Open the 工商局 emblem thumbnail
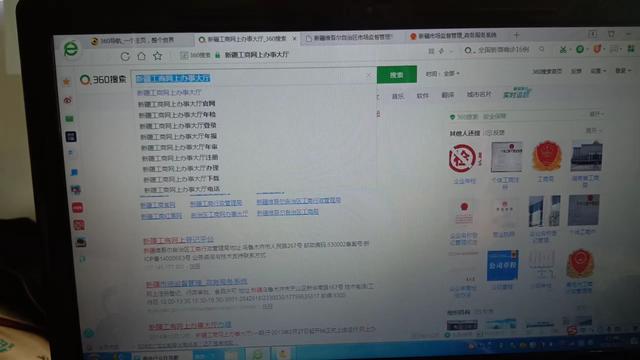Screen dimensions: 640x360 (x=547, y=156)
